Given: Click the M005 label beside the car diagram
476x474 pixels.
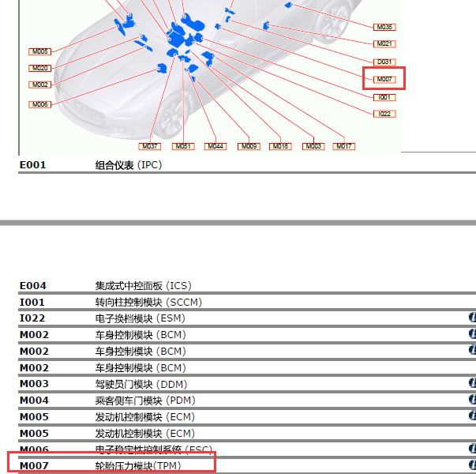Looking at the screenshot, I should point(39,51).
